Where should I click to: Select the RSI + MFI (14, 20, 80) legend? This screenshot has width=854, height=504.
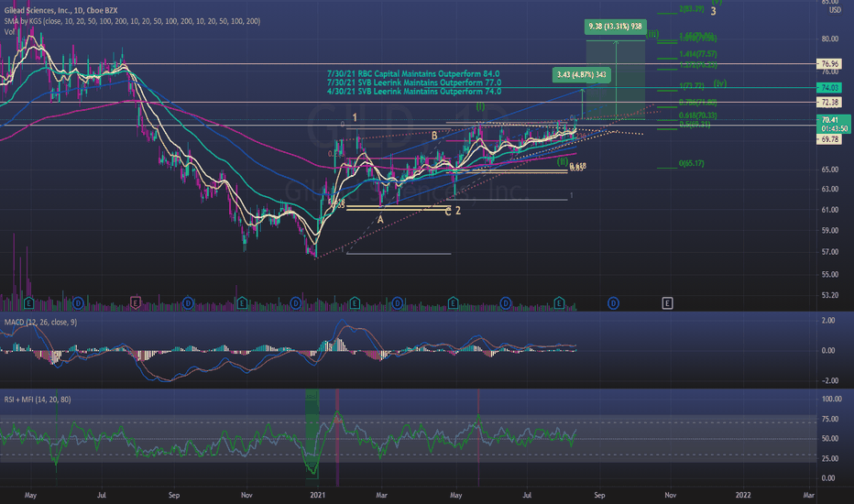(x=38, y=400)
